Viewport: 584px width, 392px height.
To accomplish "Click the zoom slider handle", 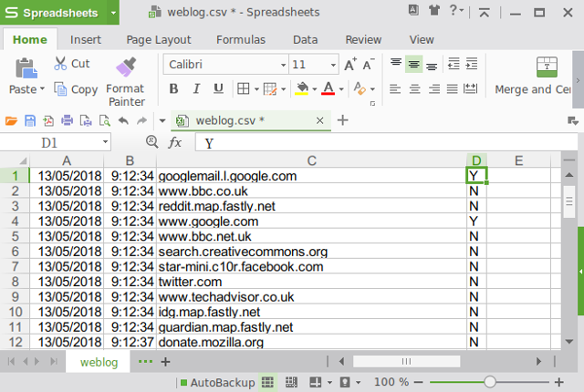I will [489, 382].
